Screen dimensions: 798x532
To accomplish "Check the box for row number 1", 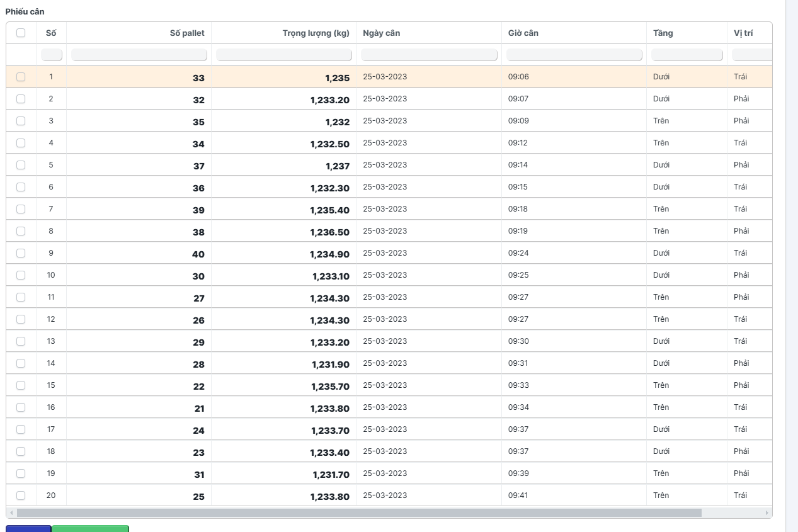I will pos(21,77).
